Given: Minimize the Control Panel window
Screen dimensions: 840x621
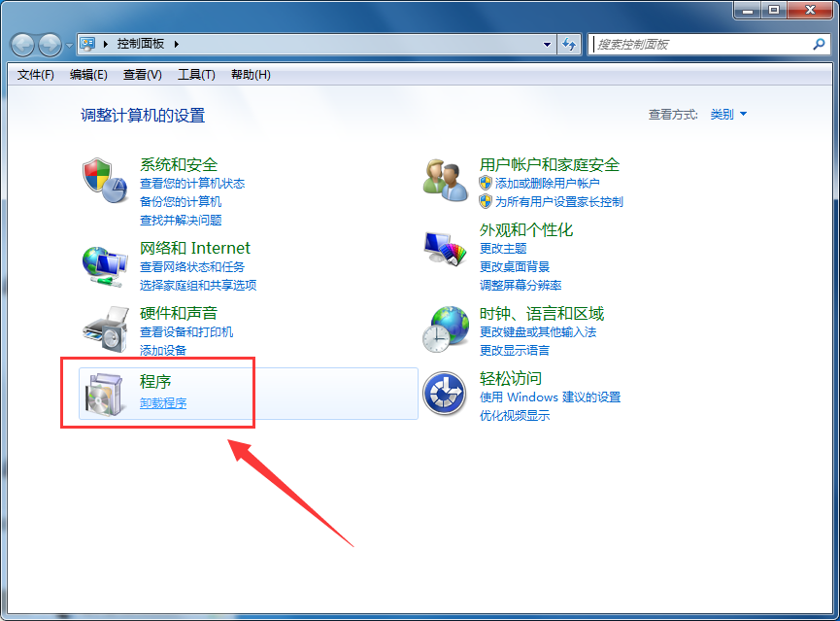Looking at the screenshot, I should coord(748,10).
